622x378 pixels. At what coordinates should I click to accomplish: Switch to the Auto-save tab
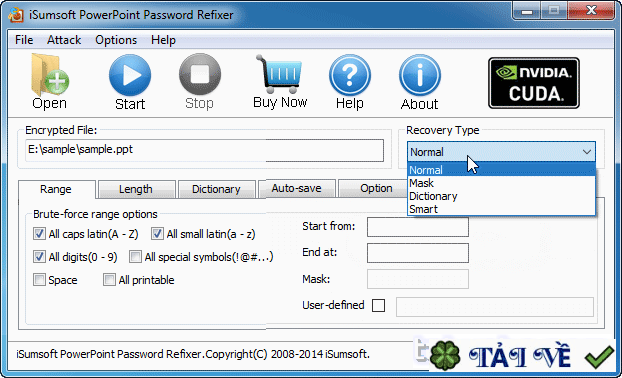point(296,188)
